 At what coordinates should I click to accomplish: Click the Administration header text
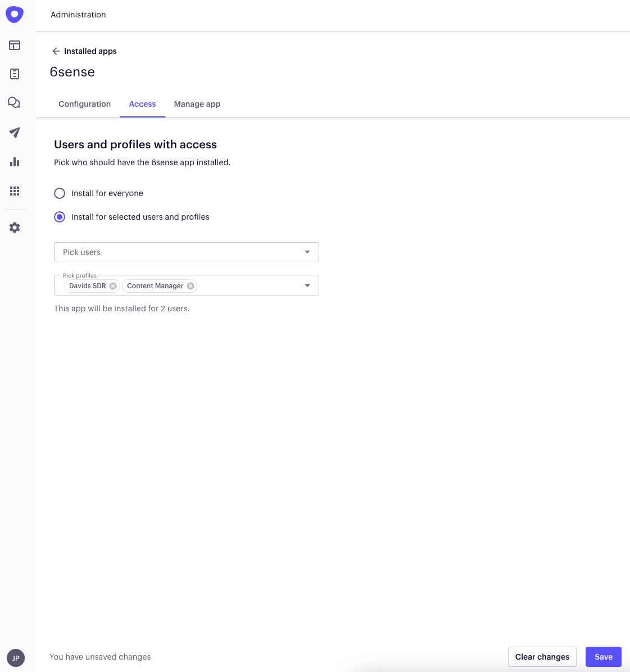78,15
